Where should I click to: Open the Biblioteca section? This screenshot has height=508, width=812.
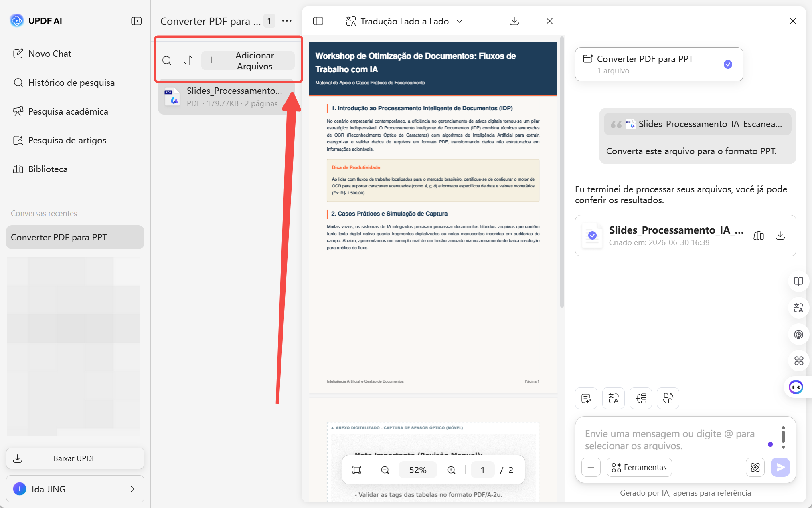click(x=40, y=169)
